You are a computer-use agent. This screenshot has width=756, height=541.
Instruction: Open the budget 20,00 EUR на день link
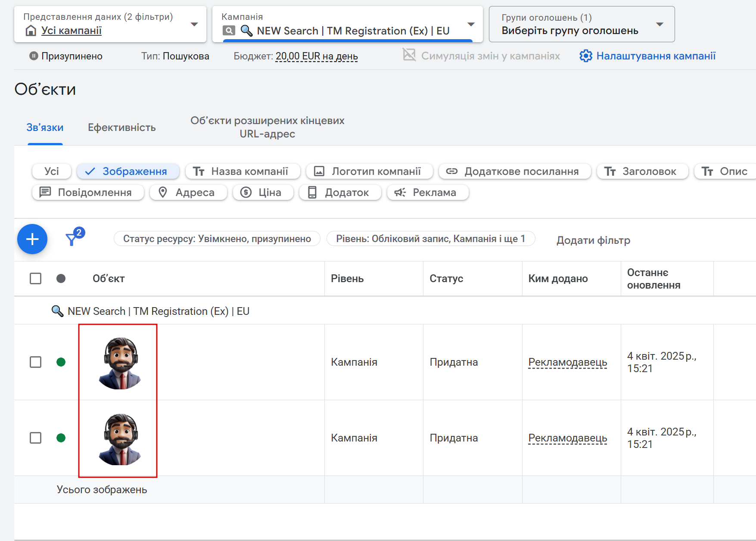pos(317,56)
